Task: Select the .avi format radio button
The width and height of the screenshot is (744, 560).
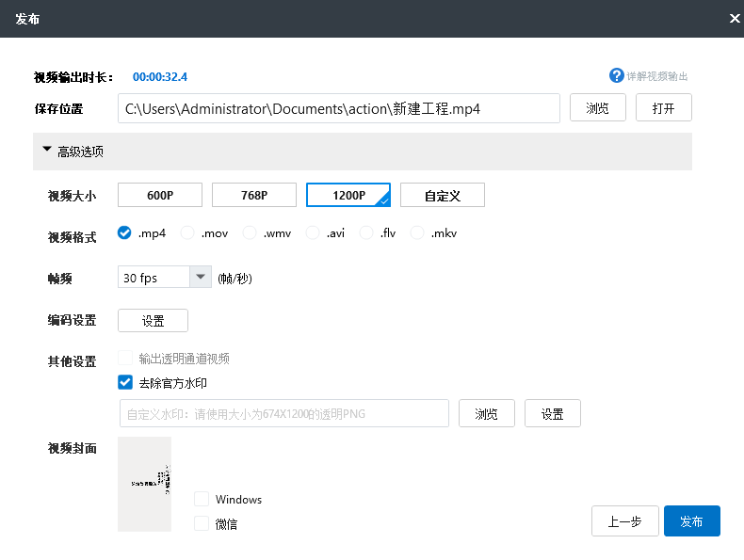Action: (313, 232)
